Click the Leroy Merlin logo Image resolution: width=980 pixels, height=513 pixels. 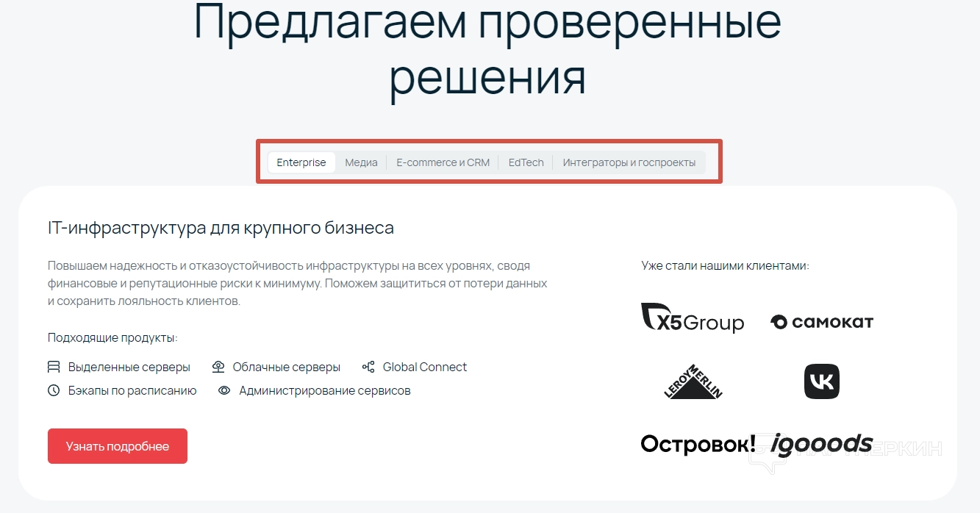click(x=693, y=381)
